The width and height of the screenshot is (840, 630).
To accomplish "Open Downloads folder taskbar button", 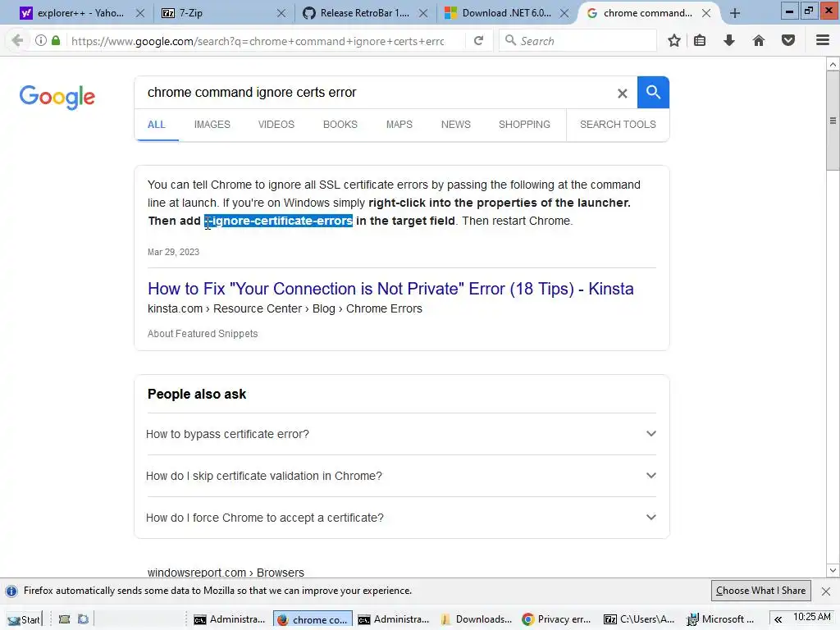I will [x=476, y=619].
